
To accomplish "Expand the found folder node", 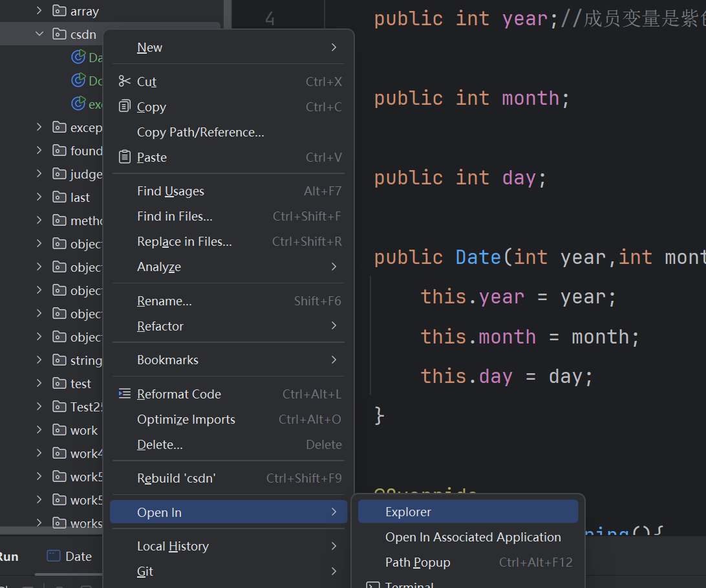I will [x=39, y=150].
